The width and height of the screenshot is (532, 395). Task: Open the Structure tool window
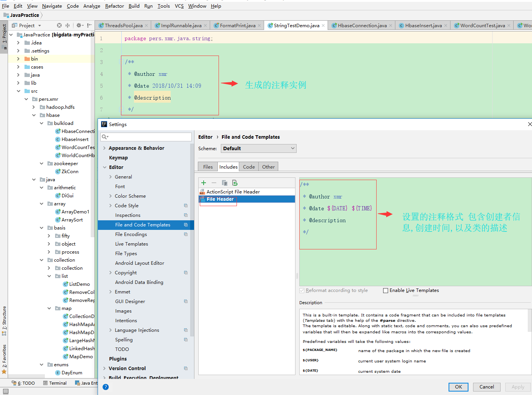pos(4,321)
